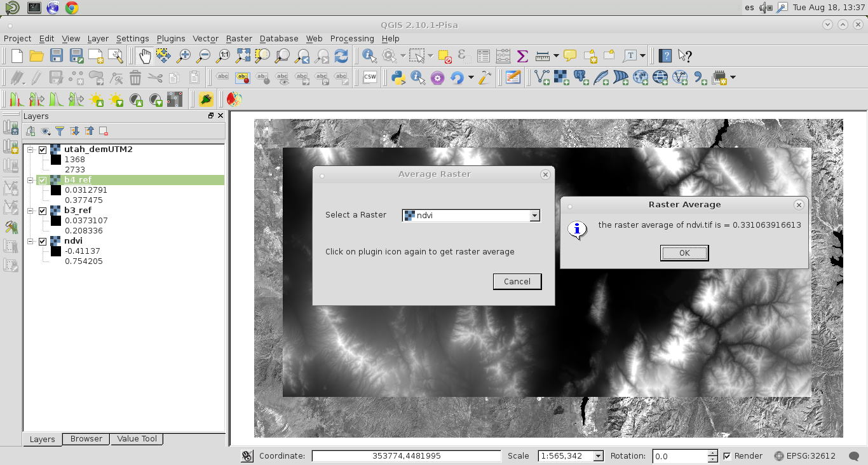This screenshot has height=465, width=868.
Task: Save project with floppy disk icon
Action: point(57,56)
